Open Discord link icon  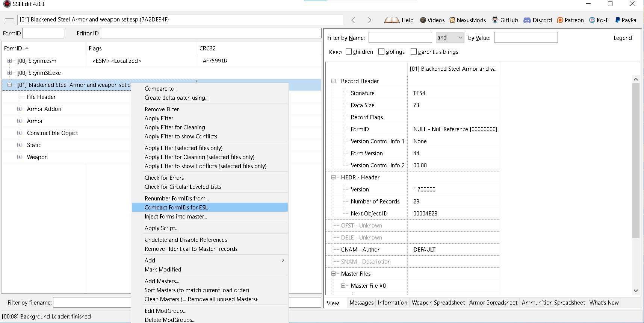tap(527, 20)
